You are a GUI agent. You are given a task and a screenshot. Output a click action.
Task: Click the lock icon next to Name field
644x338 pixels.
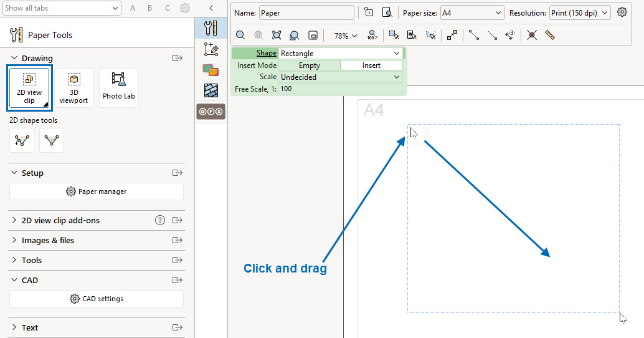click(369, 12)
